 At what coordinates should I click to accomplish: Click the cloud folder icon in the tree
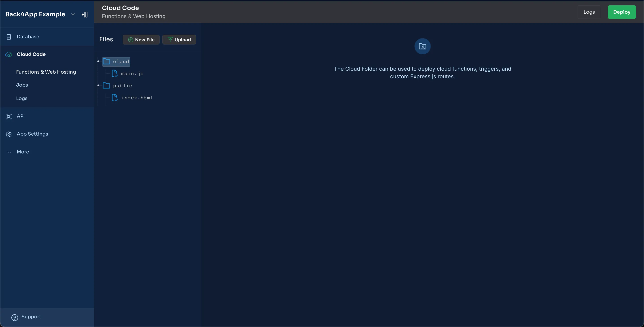106,61
